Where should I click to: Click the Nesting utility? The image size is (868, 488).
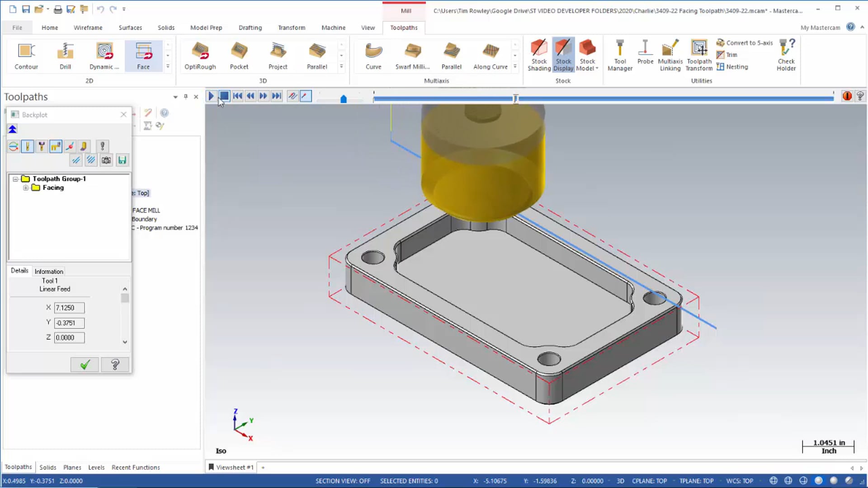(x=732, y=67)
